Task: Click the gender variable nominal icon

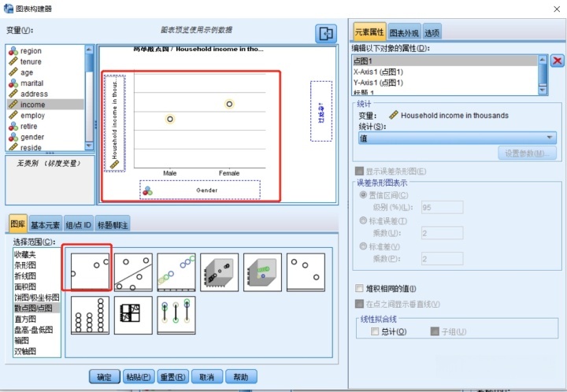Action: [x=13, y=137]
